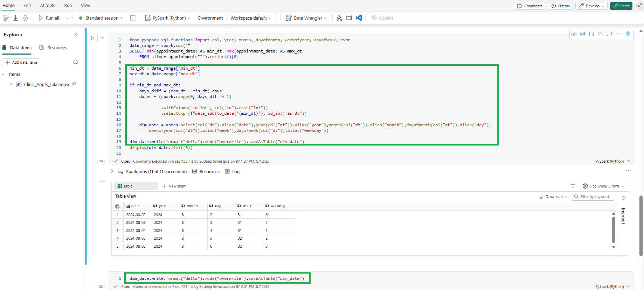Image resolution: width=644 pixels, height=290 pixels.
Task: Collapse the Explorer panel
Action: (75, 34)
